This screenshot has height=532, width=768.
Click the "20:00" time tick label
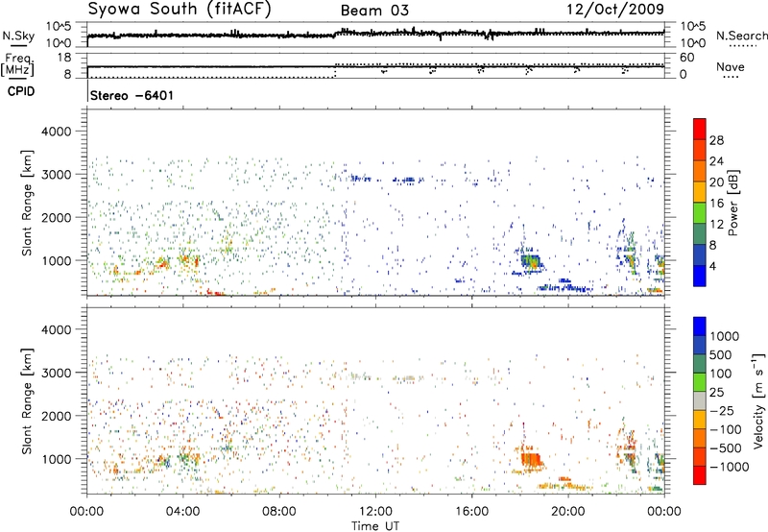click(x=568, y=512)
